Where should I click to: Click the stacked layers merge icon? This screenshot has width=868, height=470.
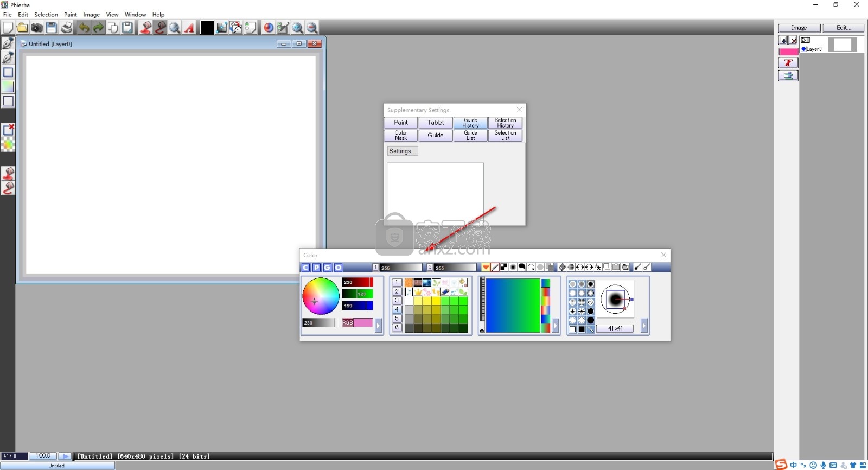(x=788, y=75)
